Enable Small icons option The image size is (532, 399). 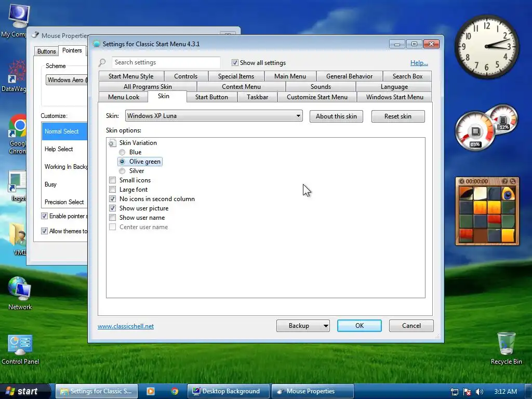click(x=112, y=180)
